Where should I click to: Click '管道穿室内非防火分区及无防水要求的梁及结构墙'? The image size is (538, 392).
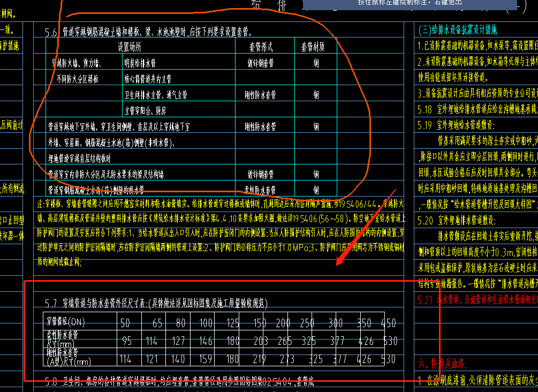tap(105, 175)
